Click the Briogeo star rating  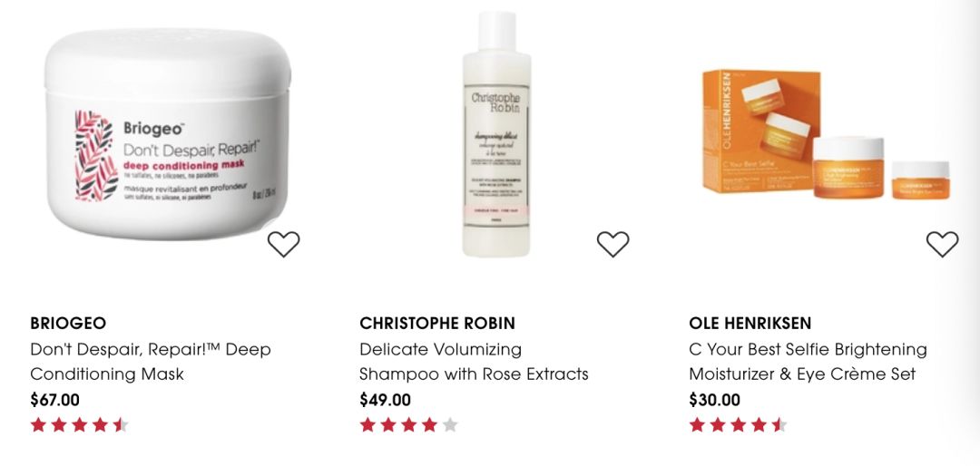[79, 425]
